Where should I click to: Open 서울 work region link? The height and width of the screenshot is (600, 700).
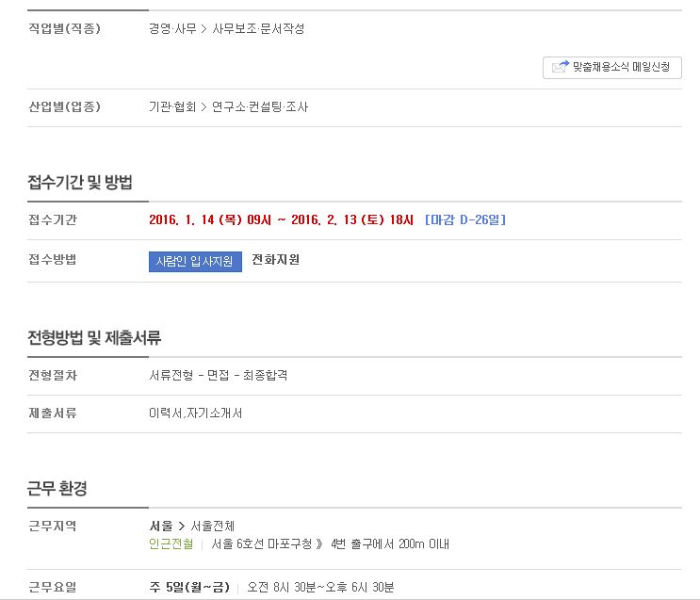(161, 526)
